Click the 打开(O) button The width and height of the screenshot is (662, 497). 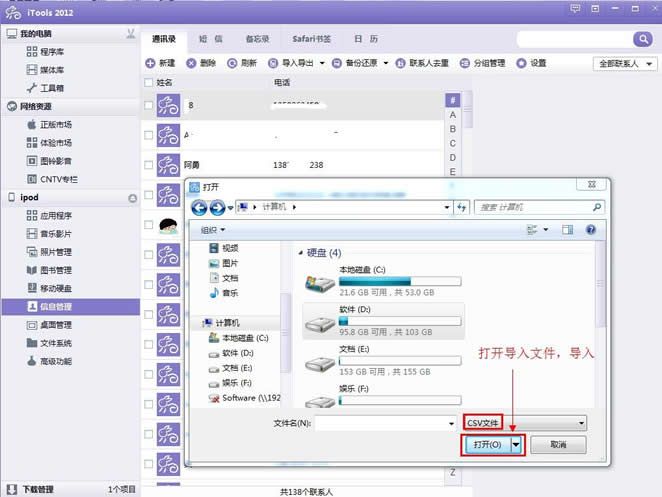click(486, 445)
